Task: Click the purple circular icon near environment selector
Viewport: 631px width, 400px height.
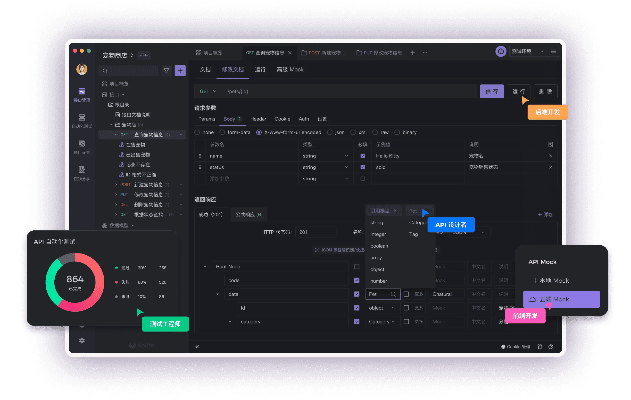Action: [x=501, y=52]
